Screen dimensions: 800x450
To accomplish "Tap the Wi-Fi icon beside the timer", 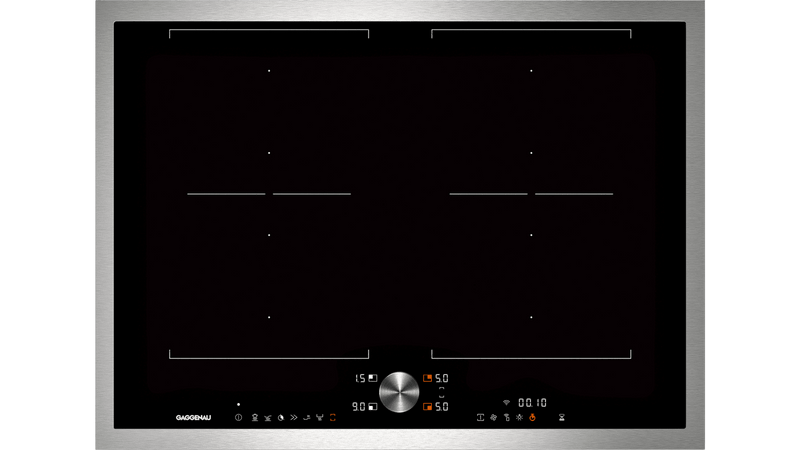I will click(x=506, y=401).
